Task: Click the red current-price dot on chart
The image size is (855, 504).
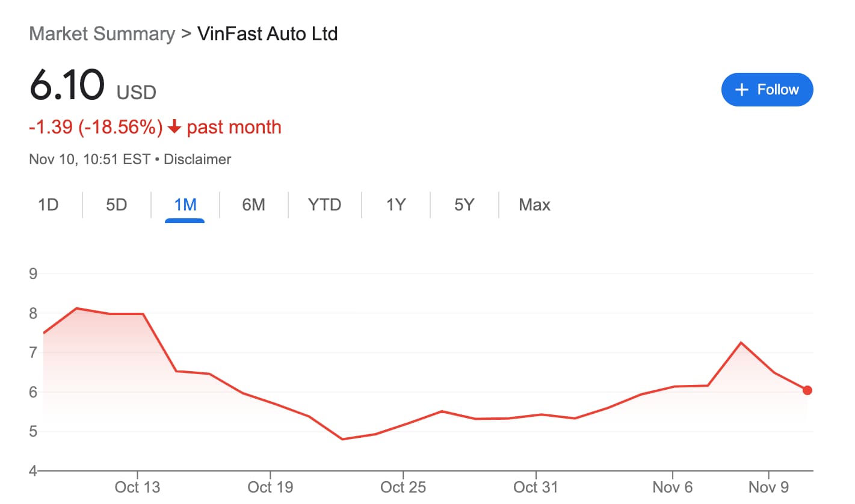Action: coord(807,390)
